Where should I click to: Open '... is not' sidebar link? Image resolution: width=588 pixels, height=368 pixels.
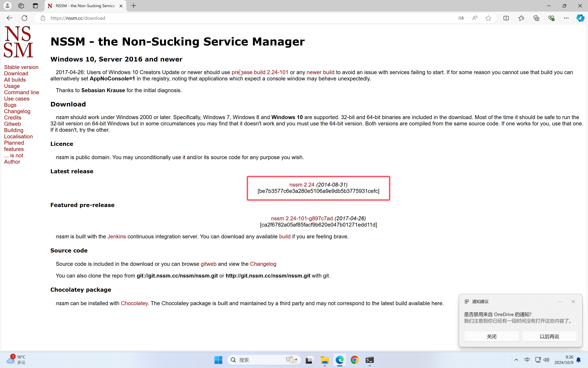coord(14,156)
